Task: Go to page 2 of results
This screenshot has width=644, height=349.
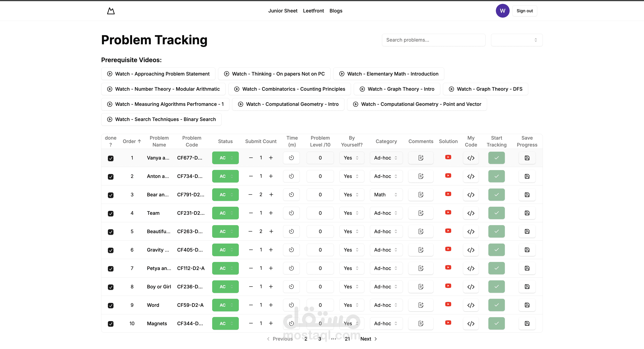Action: coord(306,339)
